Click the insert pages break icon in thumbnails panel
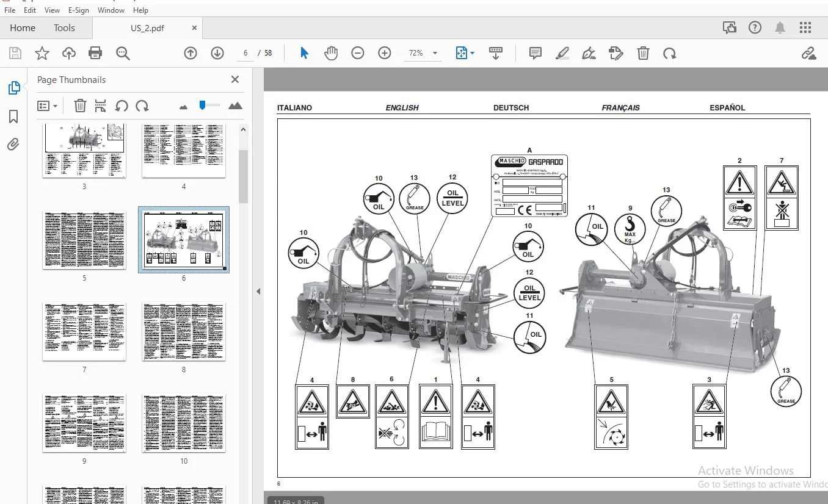 101,106
